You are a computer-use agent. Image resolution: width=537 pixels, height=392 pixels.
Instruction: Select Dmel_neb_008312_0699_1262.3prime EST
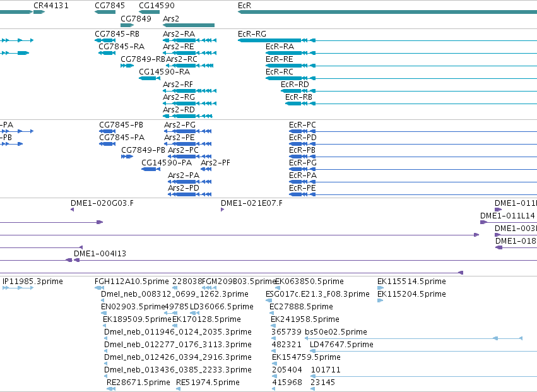click(x=175, y=294)
